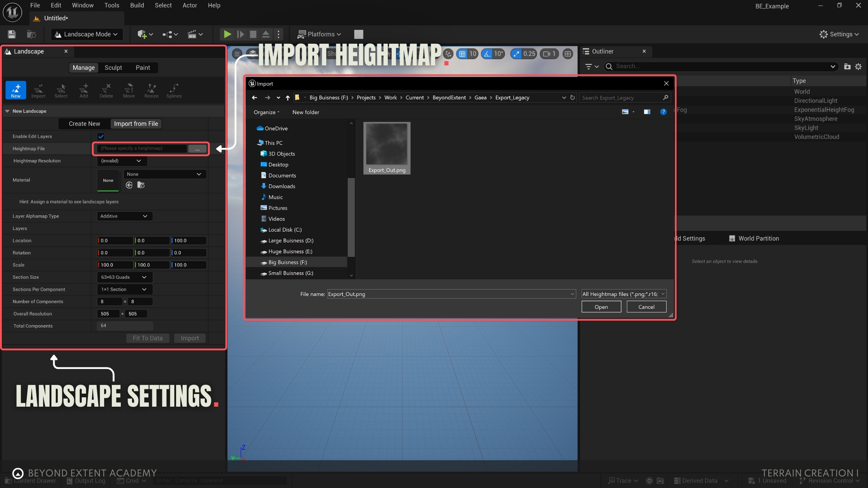Select the World Partition tab
Screen dimensions: 868x488
click(754, 239)
